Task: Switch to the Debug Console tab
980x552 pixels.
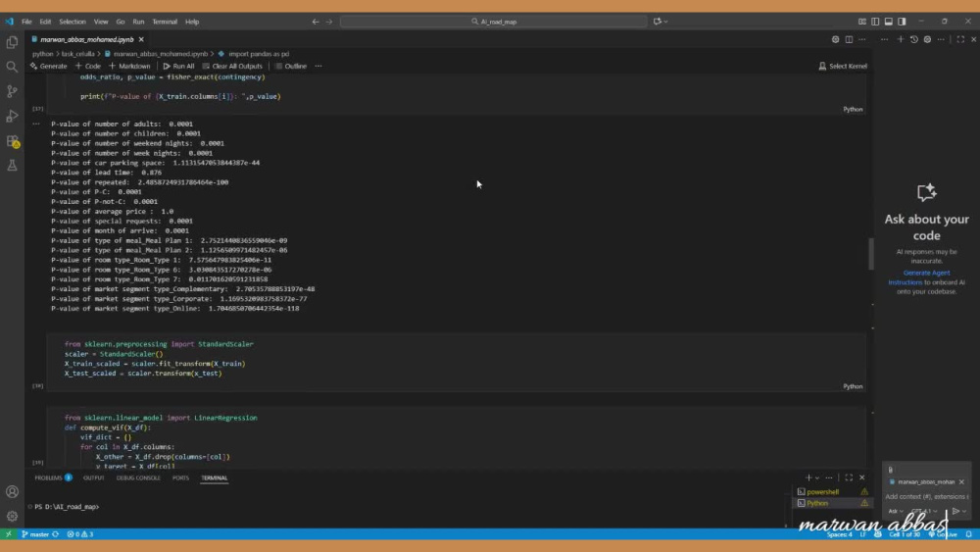Action: tap(138, 477)
